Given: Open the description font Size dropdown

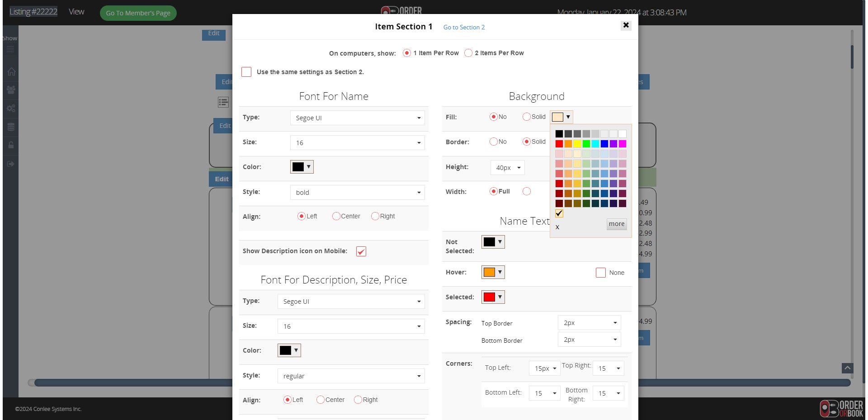Looking at the screenshot, I should tap(351, 326).
